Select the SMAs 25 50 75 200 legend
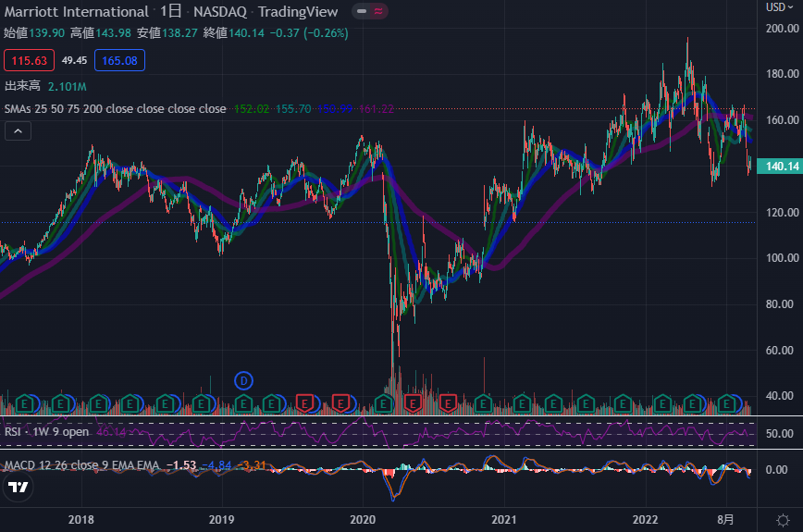The width and height of the screenshot is (803, 532). pos(116,108)
